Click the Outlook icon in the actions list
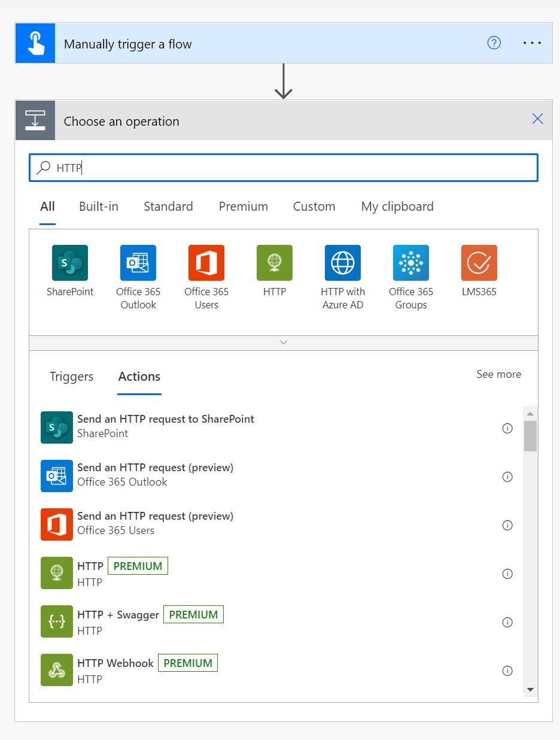This screenshot has height=740, width=560. coord(57,476)
